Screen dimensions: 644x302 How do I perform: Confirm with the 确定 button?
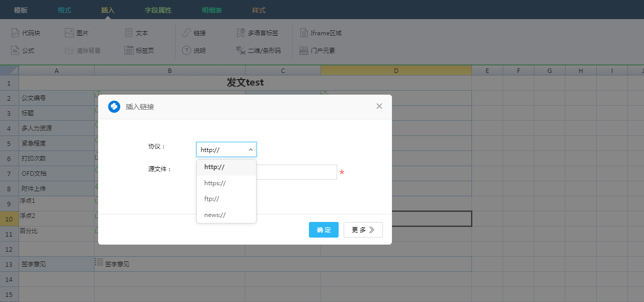pyautogui.click(x=324, y=230)
